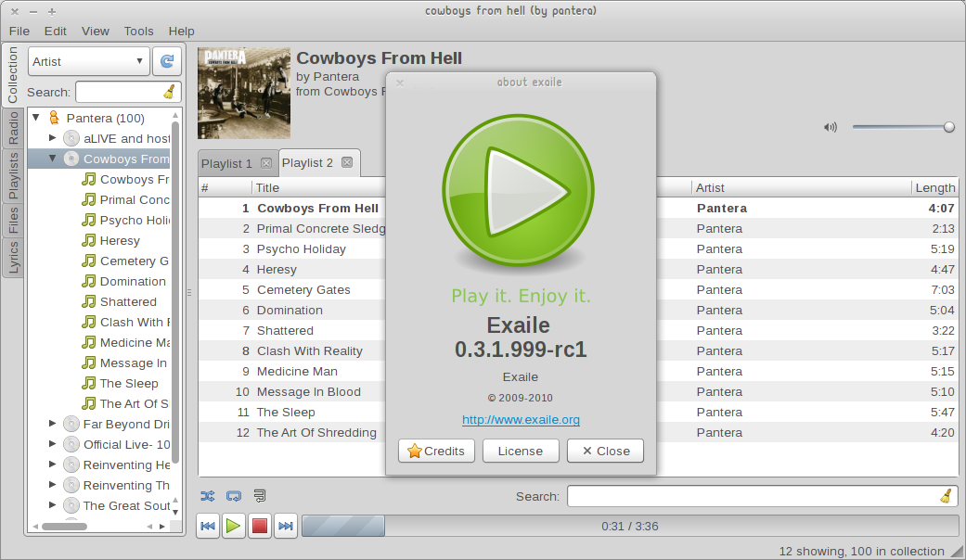Expand the Reinventing Th album
This screenshot has width=966, height=560.
52,484
